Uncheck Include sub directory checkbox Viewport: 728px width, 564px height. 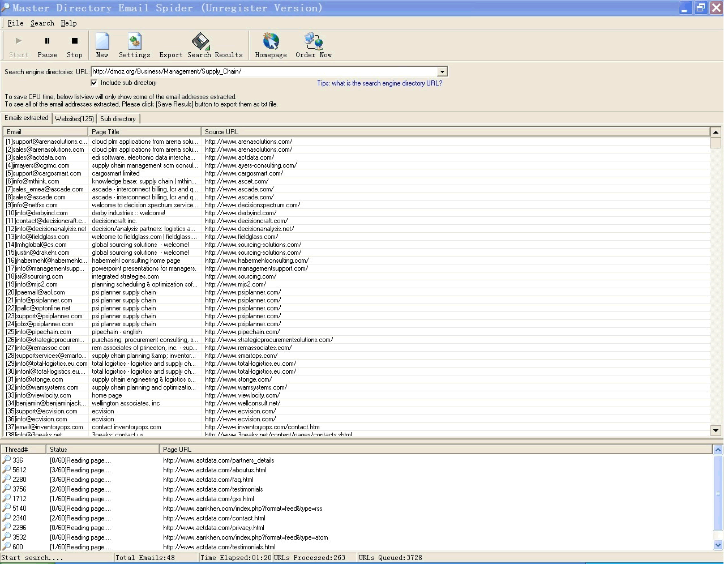click(x=95, y=83)
